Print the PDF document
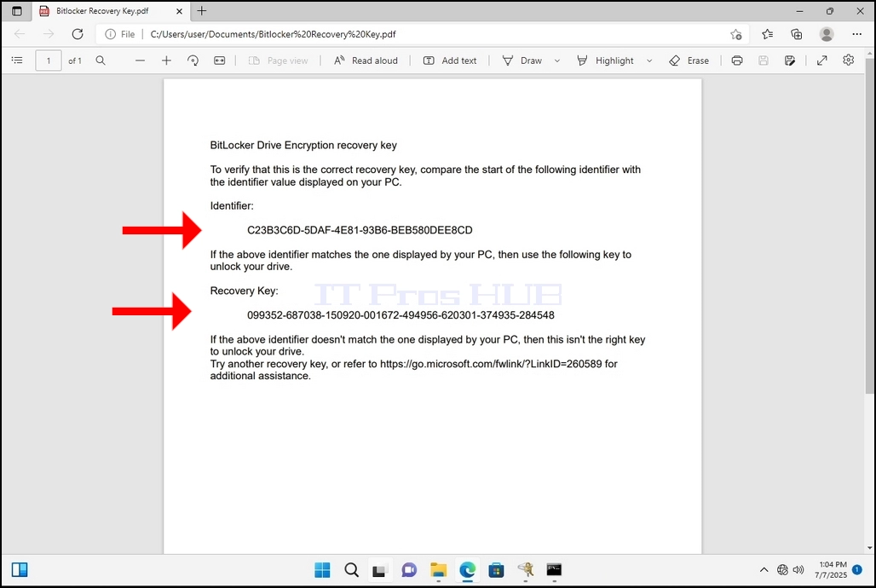 737,61
